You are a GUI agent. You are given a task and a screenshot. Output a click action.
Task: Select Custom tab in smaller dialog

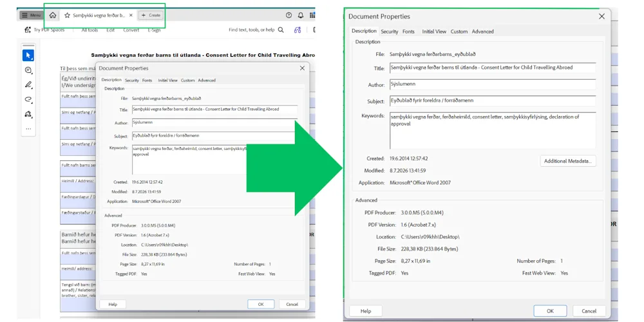point(187,80)
